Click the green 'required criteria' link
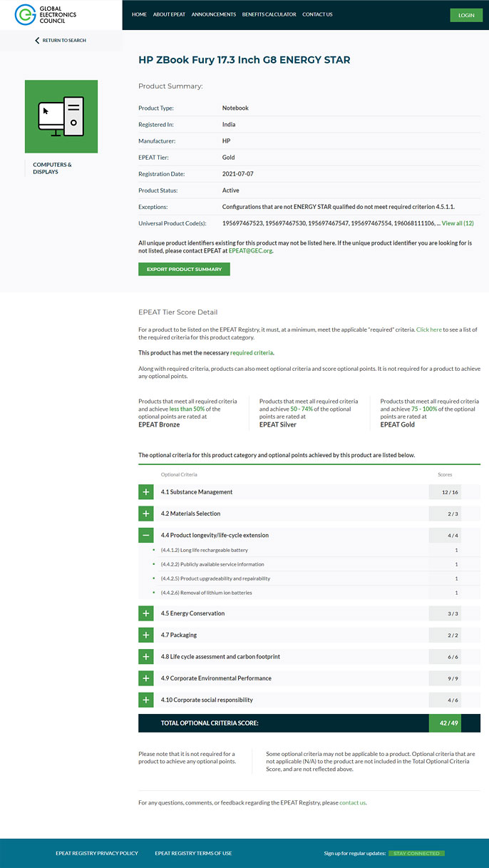This screenshot has height=868, width=489. click(x=252, y=352)
